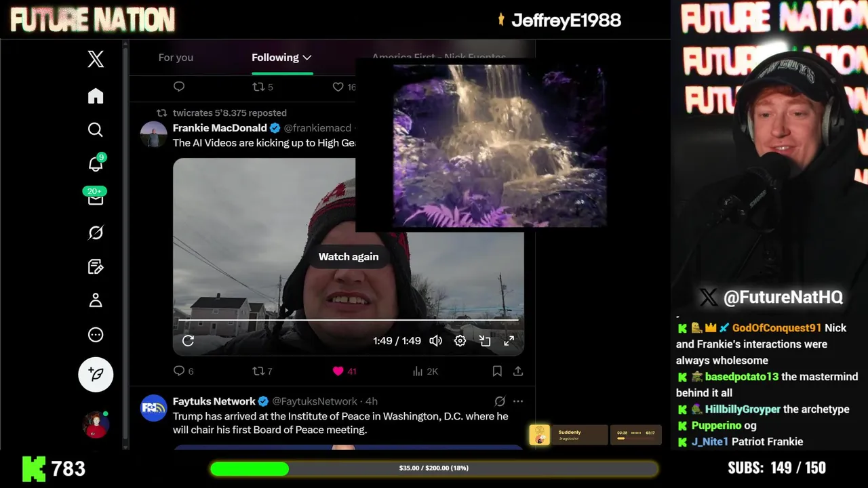868x488 pixels.
Task: Expand the video to fullscreen
Action: (x=509, y=341)
